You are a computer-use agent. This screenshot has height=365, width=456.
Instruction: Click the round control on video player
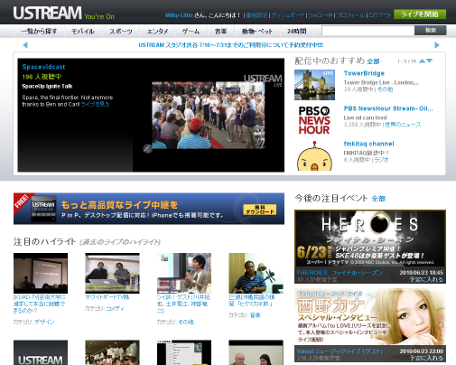148,149
